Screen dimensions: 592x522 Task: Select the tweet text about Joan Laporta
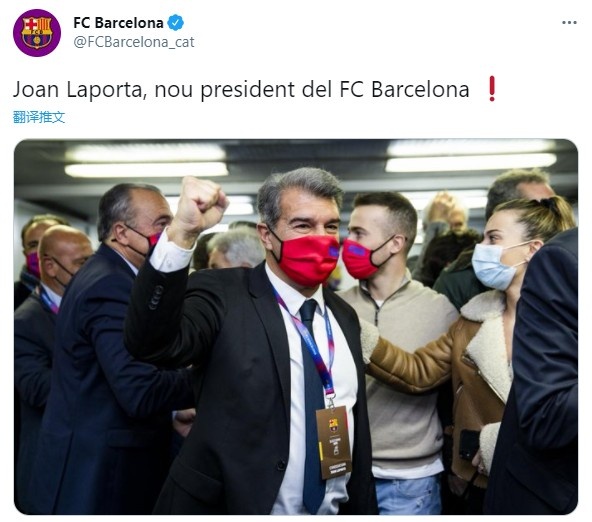pyautogui.click(x=241, y=90)
